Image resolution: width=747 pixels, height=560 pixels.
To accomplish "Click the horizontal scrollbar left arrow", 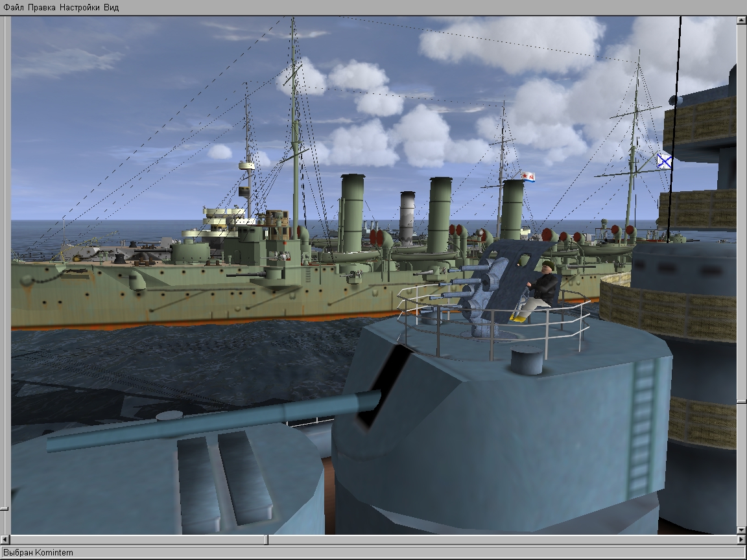I will (x=5, y=539).
